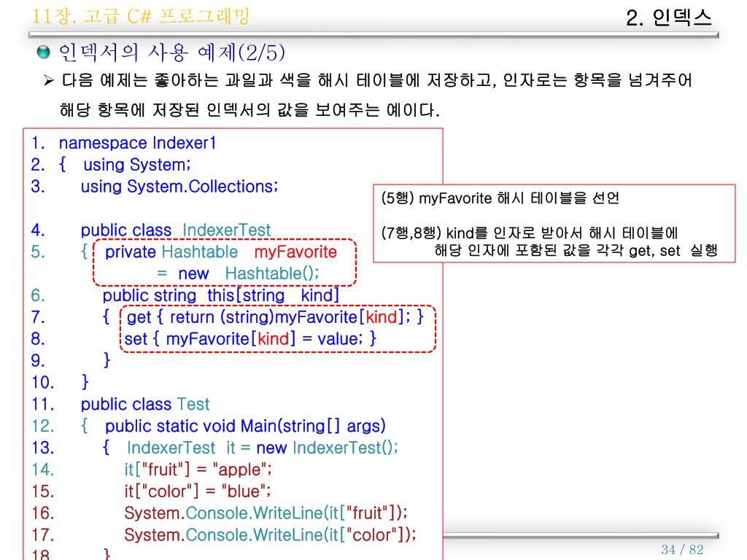Click line 13 'IndexerTest it = new IndexerTest();'
This screenshot has width=747, height=560.
pos(263,448)
